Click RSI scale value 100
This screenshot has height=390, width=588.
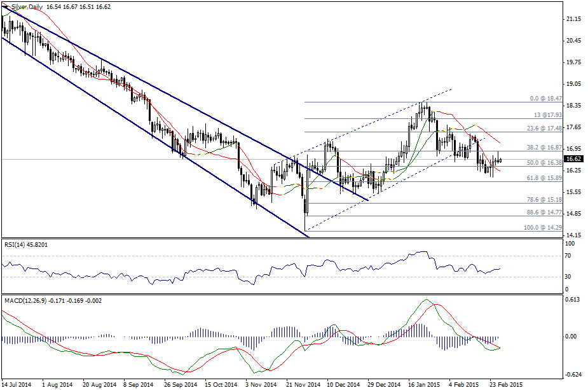pos(570,244)
